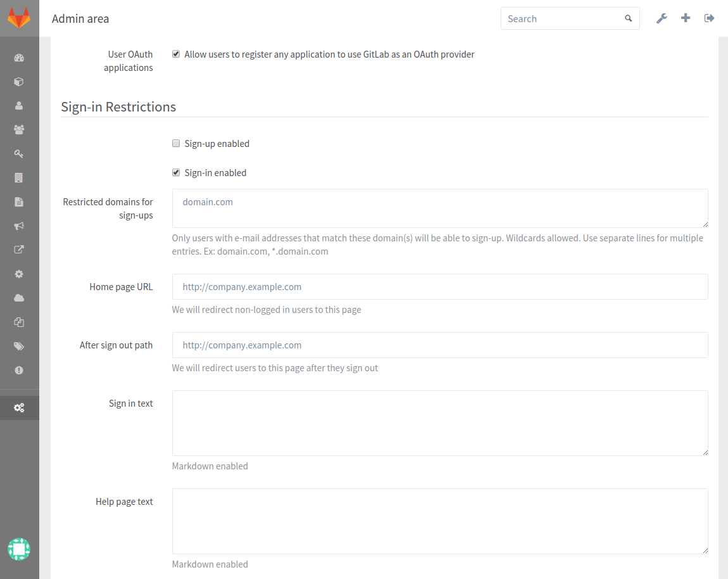Image resolution: width=728 pixels, height=579 pixels.
Task: Enable the Sign-up enabled checkbox
Action: [x=175, y=143]
